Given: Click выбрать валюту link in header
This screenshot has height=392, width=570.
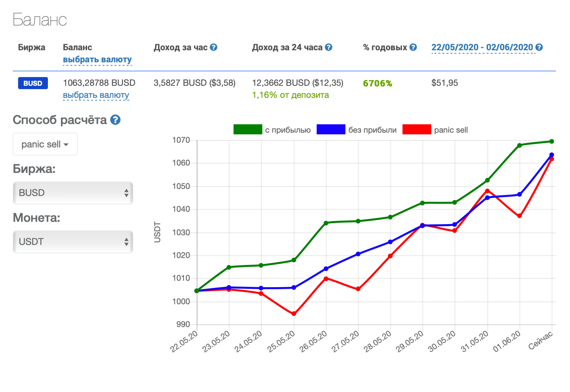Looking at the screenshot, I should point(97,60).
